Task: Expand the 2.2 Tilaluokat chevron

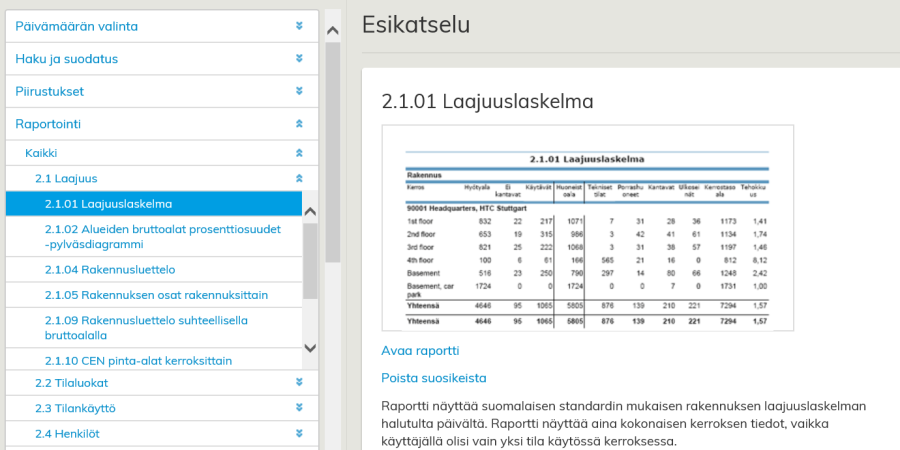Action: point(298,382)
